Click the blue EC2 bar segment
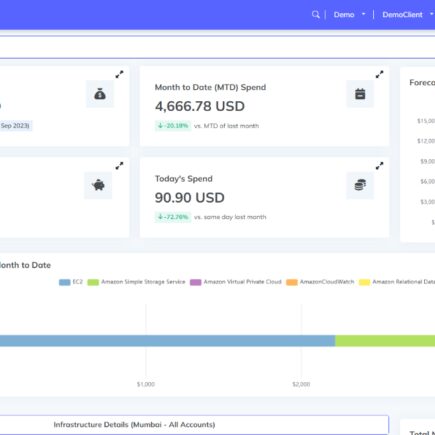This screenshot has width=435, height=435. coord(167,341)
